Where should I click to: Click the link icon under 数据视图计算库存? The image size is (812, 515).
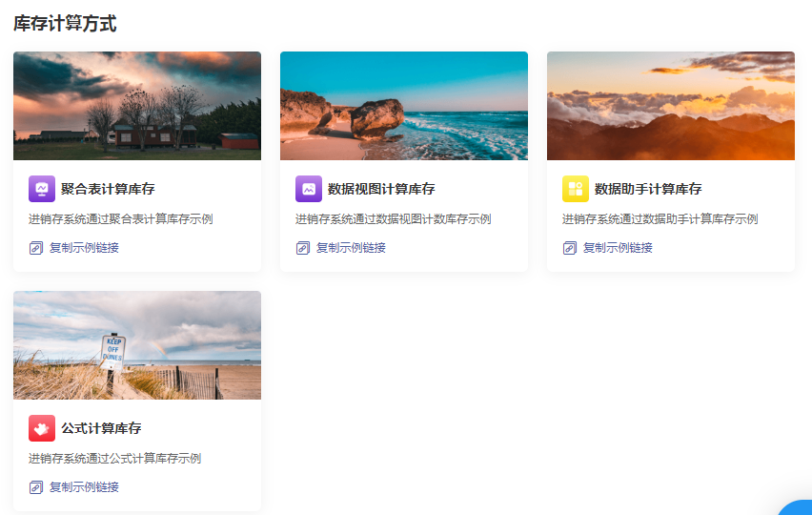[x=303, y=248]
